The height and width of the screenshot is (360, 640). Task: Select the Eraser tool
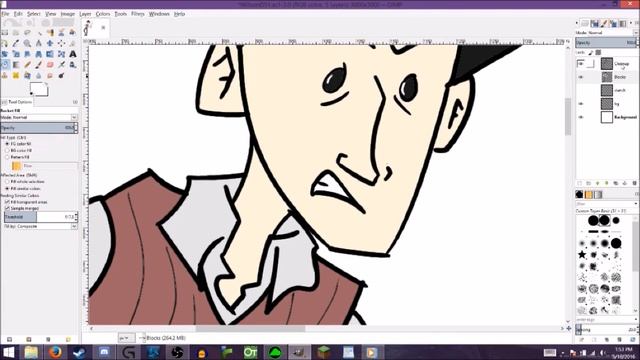click(50, 64)
